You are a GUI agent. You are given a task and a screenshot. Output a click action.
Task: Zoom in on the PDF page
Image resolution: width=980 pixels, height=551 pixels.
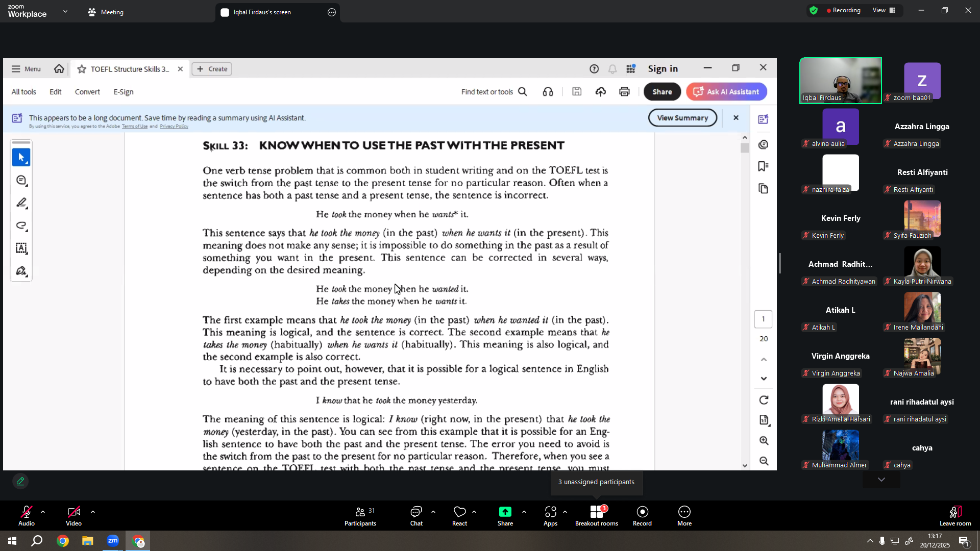click(x=764, y=441)
